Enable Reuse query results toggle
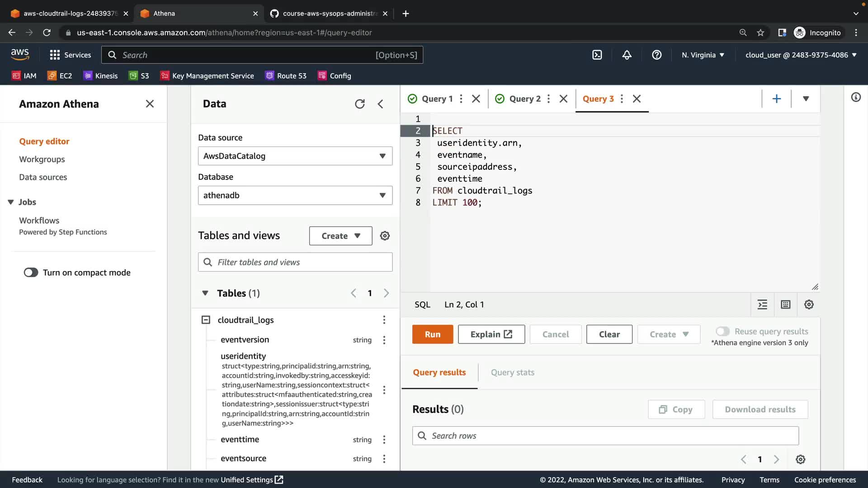868x488 pixels. (x=722, y=331)
